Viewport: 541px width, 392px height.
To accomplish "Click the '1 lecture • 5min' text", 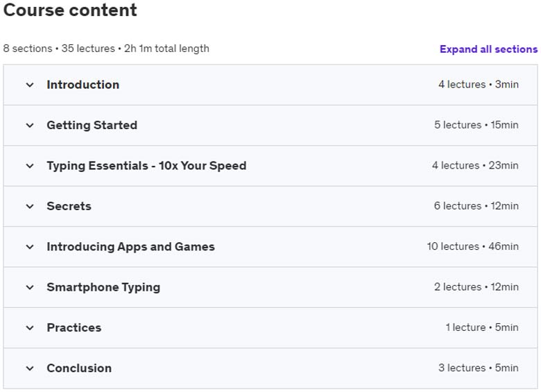I will [482, 327].
